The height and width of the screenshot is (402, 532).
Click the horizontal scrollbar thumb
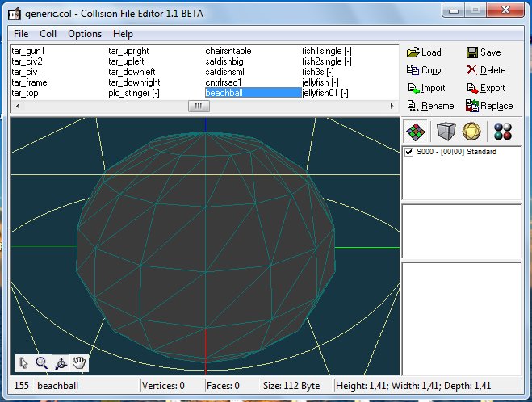tap(199, 107)
